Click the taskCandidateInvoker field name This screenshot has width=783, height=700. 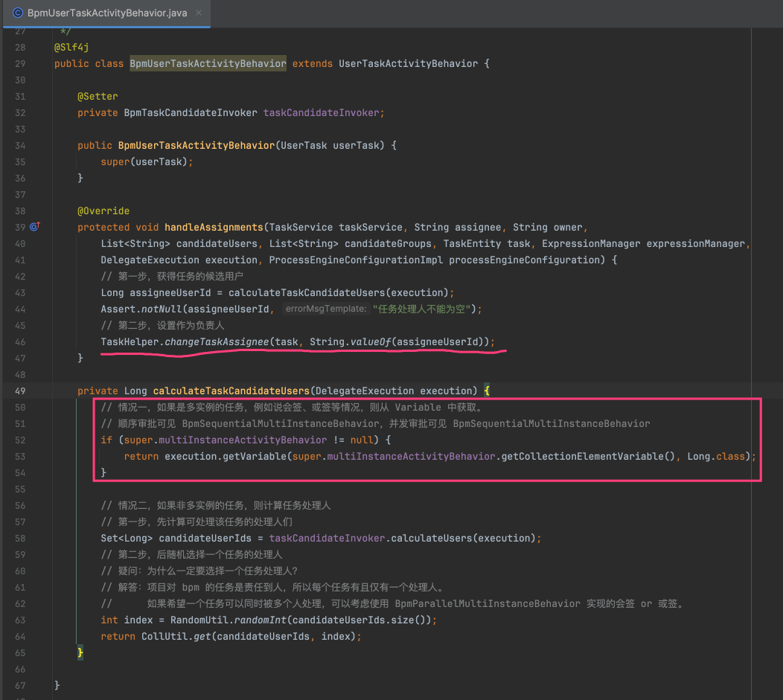(x=322, y=112)
